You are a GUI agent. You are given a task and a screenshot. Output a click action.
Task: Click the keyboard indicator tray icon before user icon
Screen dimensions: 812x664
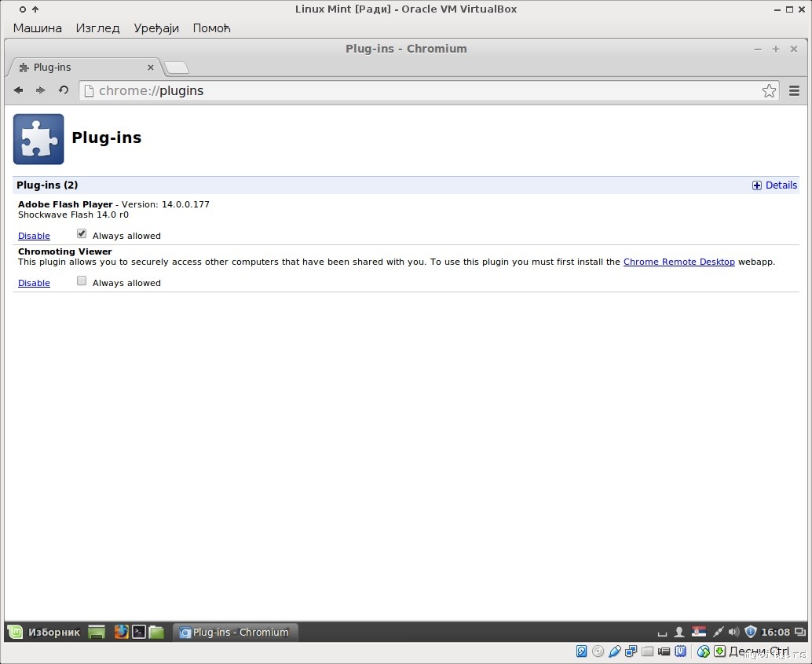[x=662, y=633]
